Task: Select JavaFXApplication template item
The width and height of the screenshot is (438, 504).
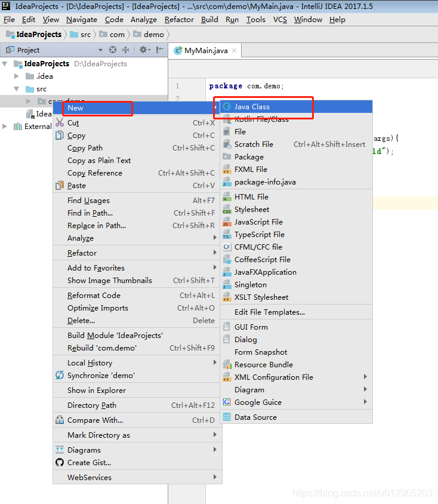Action: pyautogui.click(x=266, y=272)
